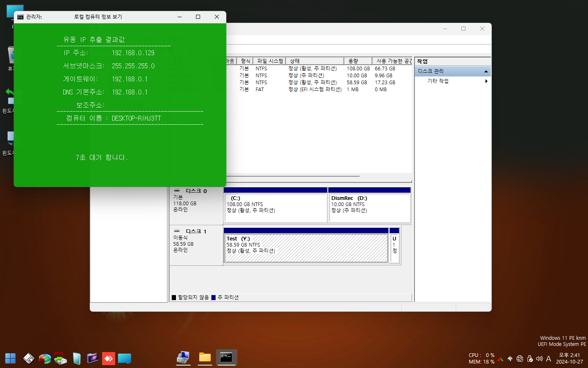Select the (C:) 108.00 GB partition block
Image resolution: width=588 pixels, height=368 pixels.
[276, 208]
